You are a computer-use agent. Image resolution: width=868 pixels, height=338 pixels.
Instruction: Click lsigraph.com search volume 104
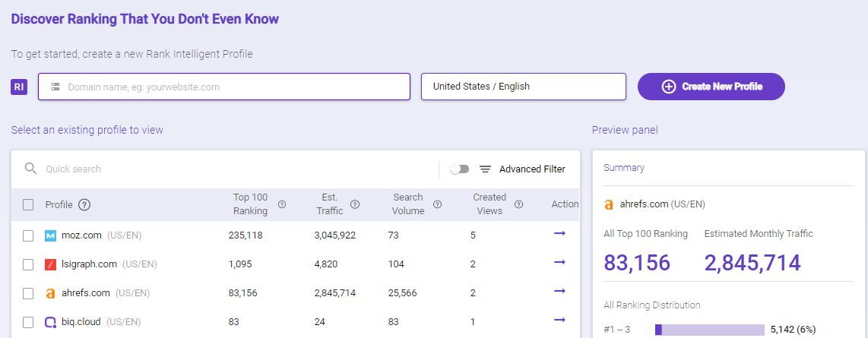396,264
